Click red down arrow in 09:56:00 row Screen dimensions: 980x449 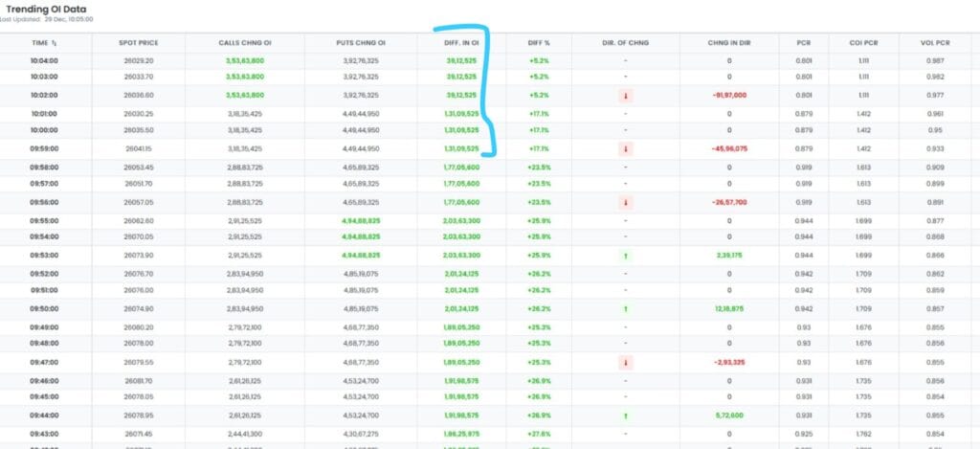pos(625,202)
